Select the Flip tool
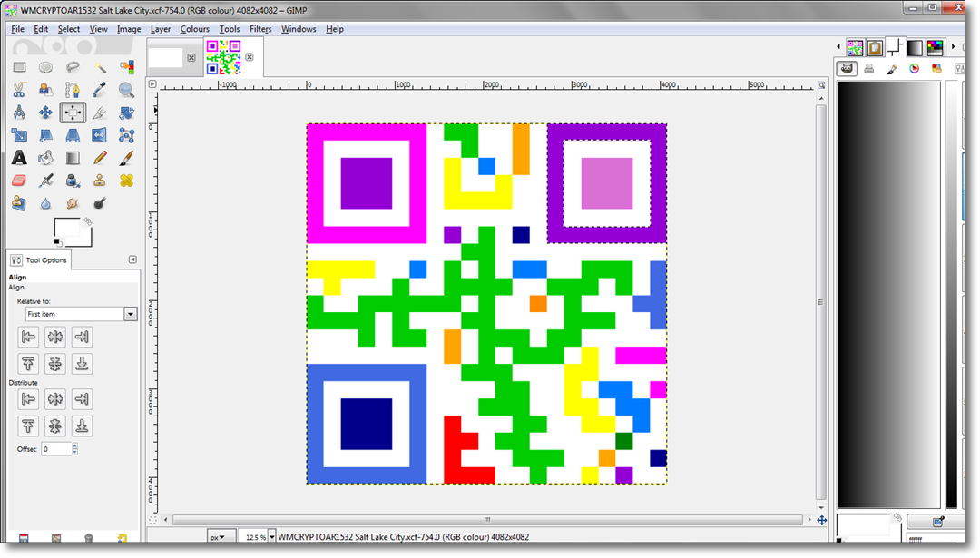 pyautogui.click(x=100, y=135)
